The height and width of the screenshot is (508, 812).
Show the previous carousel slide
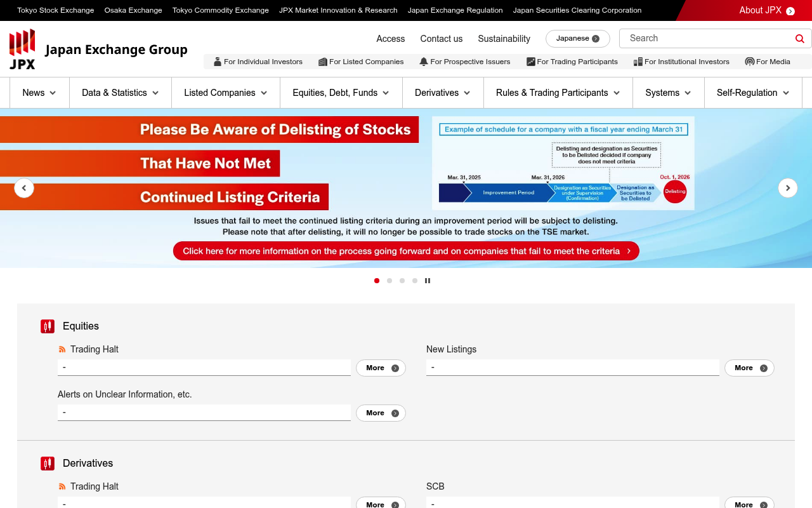pos(24,188)
